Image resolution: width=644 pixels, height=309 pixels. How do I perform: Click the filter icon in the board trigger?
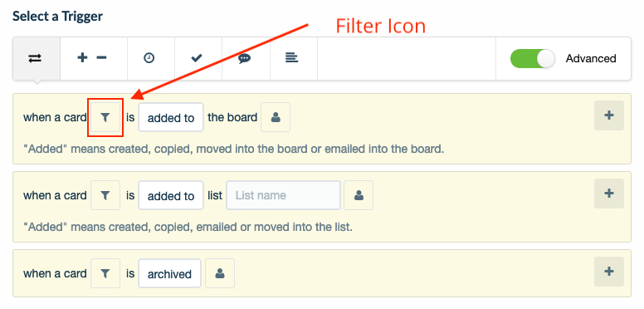(x=105, y=117)
